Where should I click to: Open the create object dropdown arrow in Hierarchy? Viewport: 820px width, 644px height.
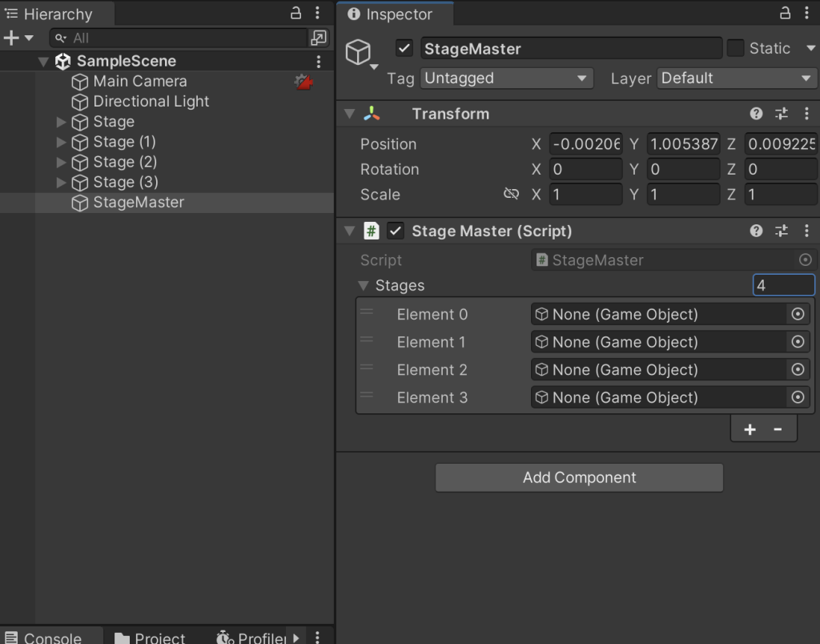coord(30,38)
